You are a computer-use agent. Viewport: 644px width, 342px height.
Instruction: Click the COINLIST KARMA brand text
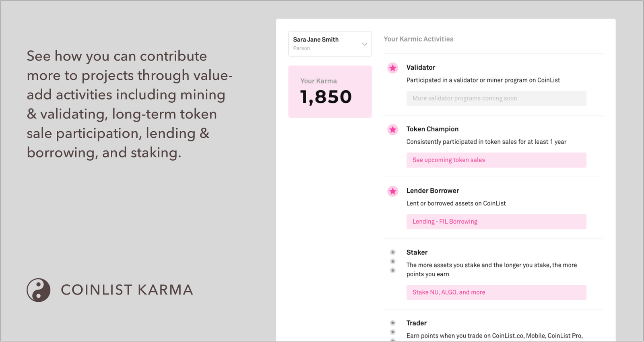tap(127, 290)
